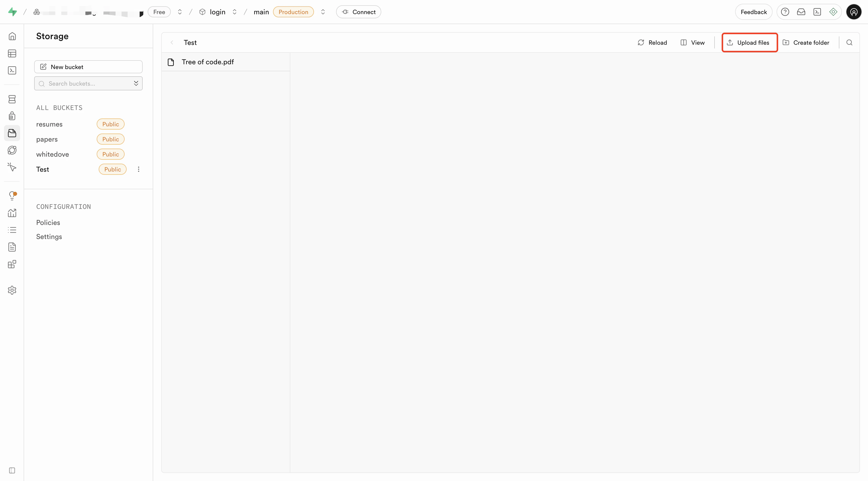
Task: Open the help question mark icon
Action: [785, 12]
